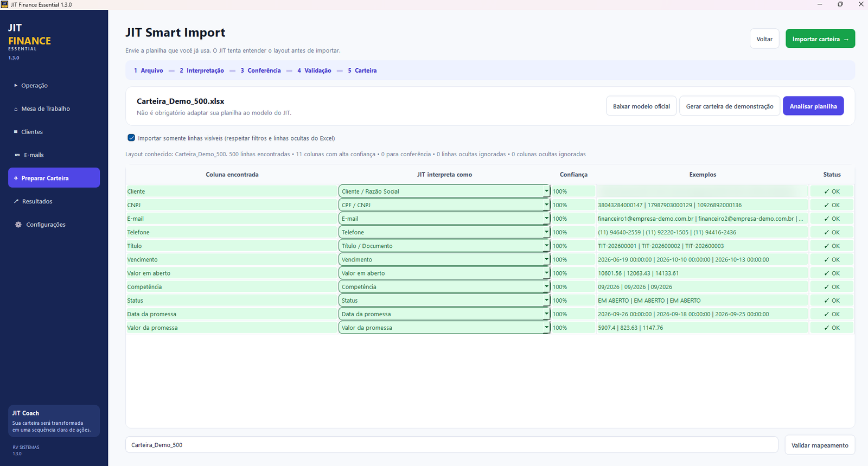This screenshot has height=466, width=868.
Task: Open the E-mail mapping dropdown
Action: pyautogui.click(x=444, y=219)
